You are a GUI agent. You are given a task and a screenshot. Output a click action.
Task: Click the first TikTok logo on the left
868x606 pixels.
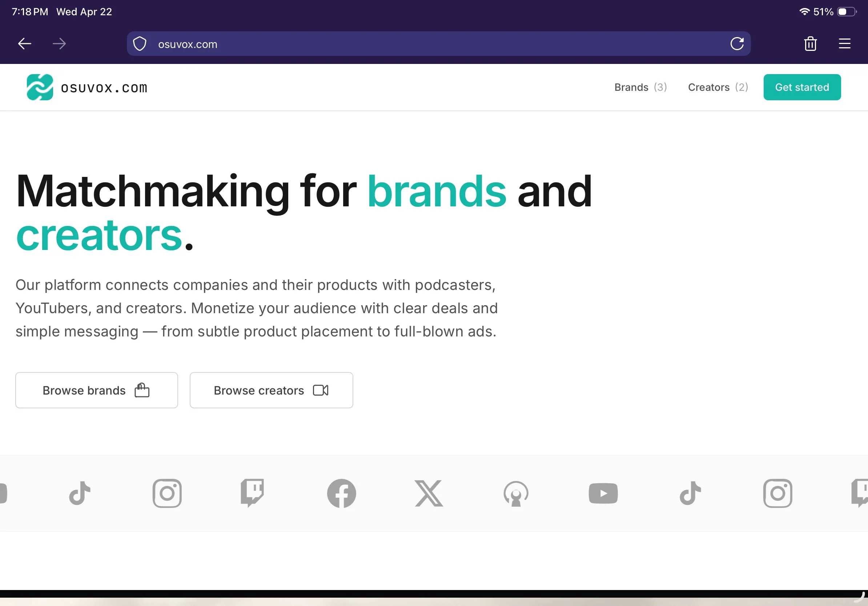click(80, 493)
